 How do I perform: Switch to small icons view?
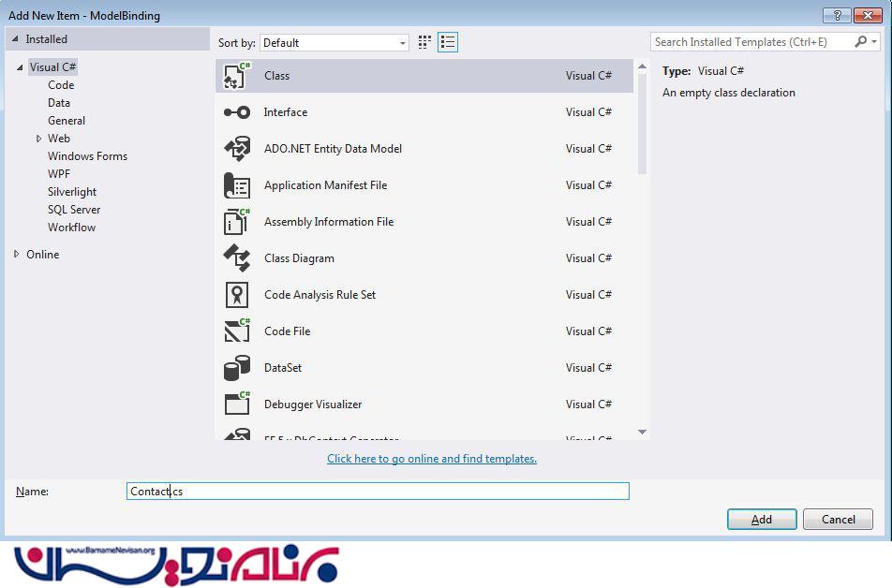[424, 42]
